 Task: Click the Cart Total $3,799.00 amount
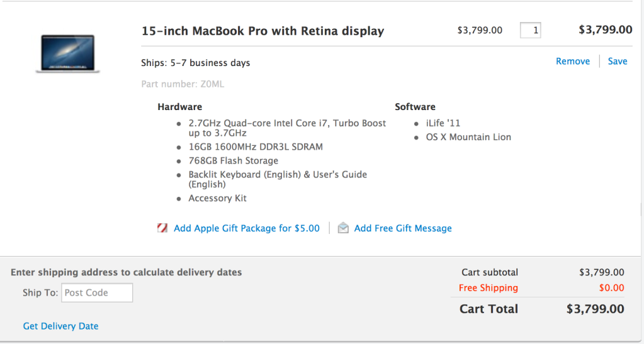click(596, 309)
